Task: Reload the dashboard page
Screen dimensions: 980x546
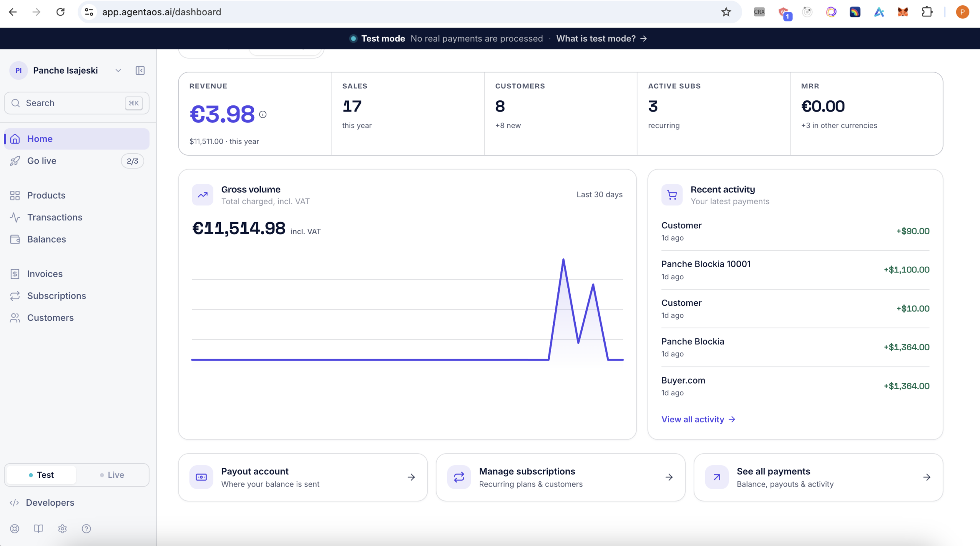Action: click(60, 12)
